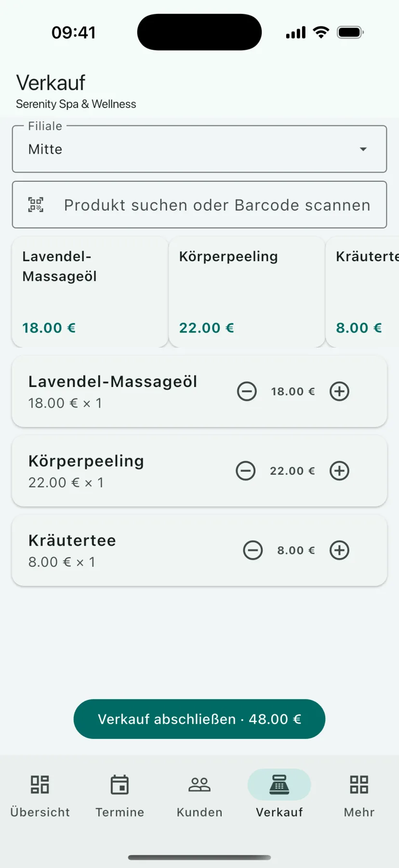Screen dimensions: 399x868
Task: Tap the barcode scanner icon
Action: 36,205
